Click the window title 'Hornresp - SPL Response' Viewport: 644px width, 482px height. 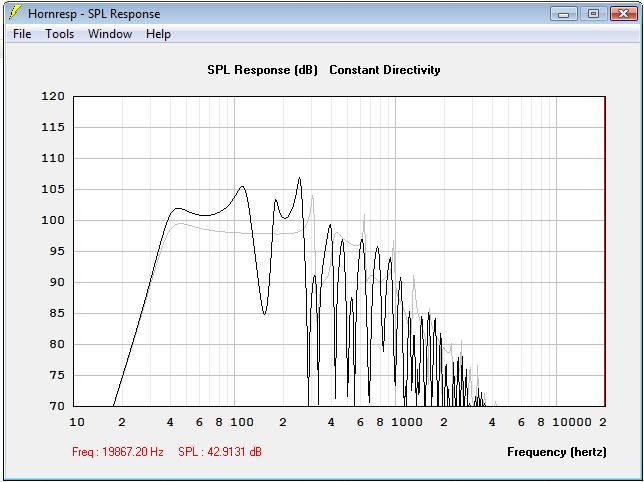(94, 14)
